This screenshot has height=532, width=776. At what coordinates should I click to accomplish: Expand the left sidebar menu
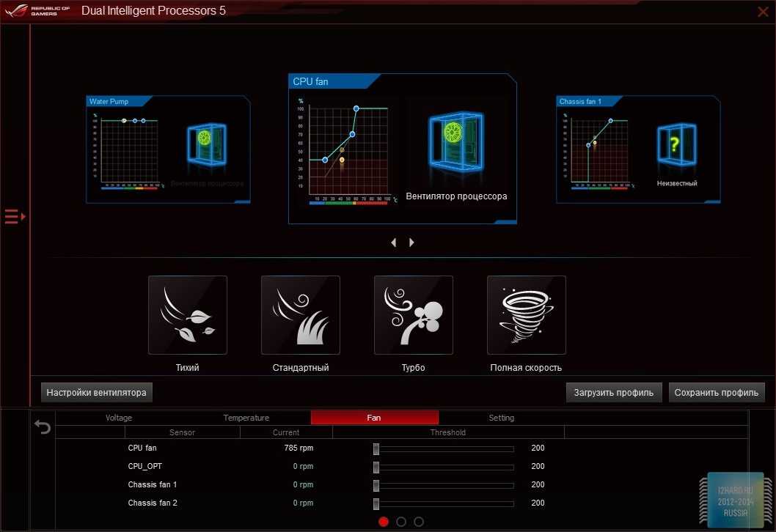tap(15, 216)
